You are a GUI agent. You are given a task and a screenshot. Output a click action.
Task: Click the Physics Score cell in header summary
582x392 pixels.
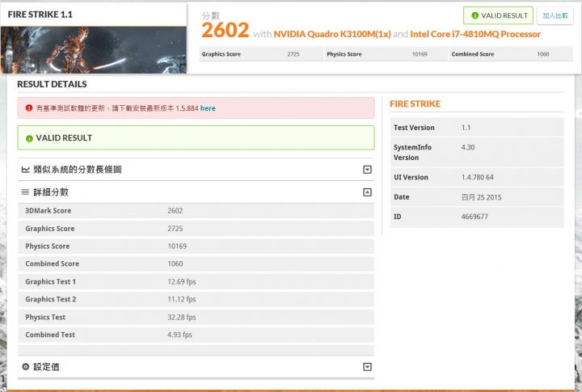tap(386, 54)
